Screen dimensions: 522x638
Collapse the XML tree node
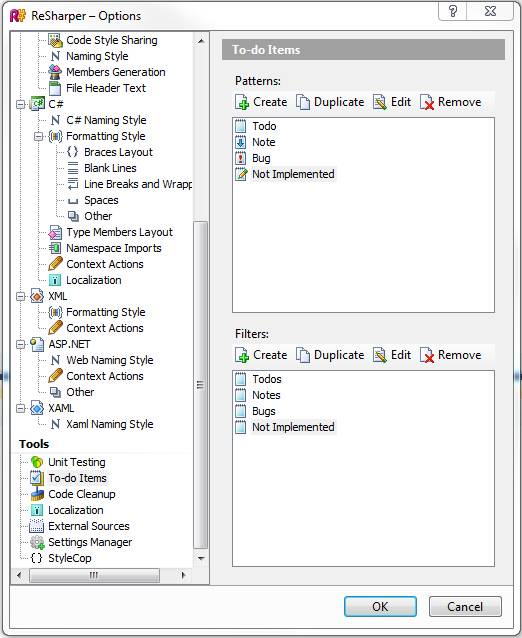20,297
